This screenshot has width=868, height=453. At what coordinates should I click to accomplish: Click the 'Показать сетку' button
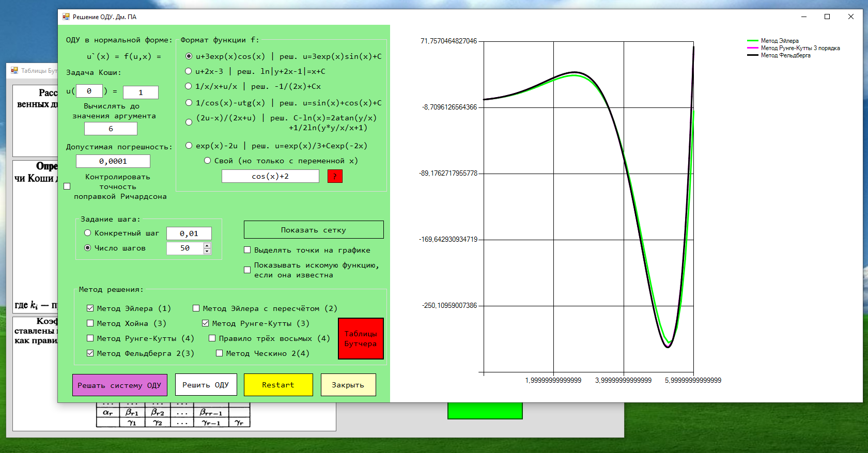pos(314,230)
